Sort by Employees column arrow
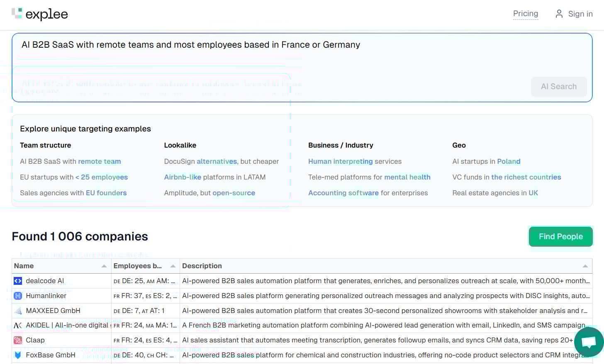604x364 pixels. pyautogui.click(x=173, y=266)
